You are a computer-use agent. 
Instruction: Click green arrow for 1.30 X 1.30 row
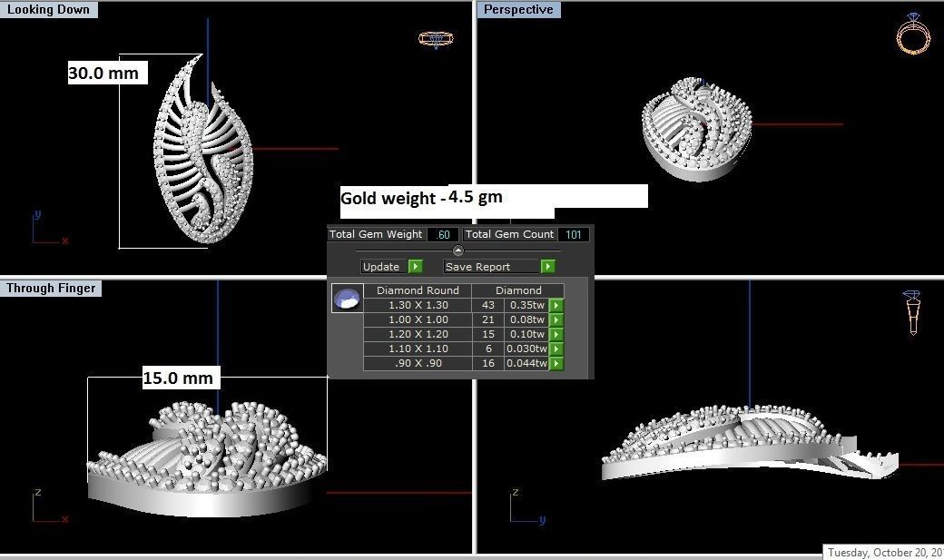point(556,305)
